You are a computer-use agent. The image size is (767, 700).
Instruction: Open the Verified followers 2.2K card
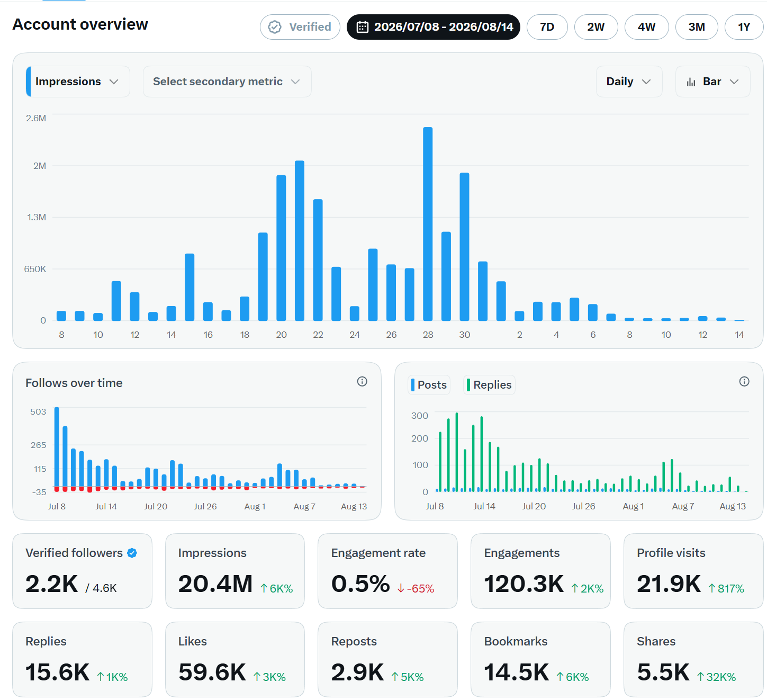point(82,571)
